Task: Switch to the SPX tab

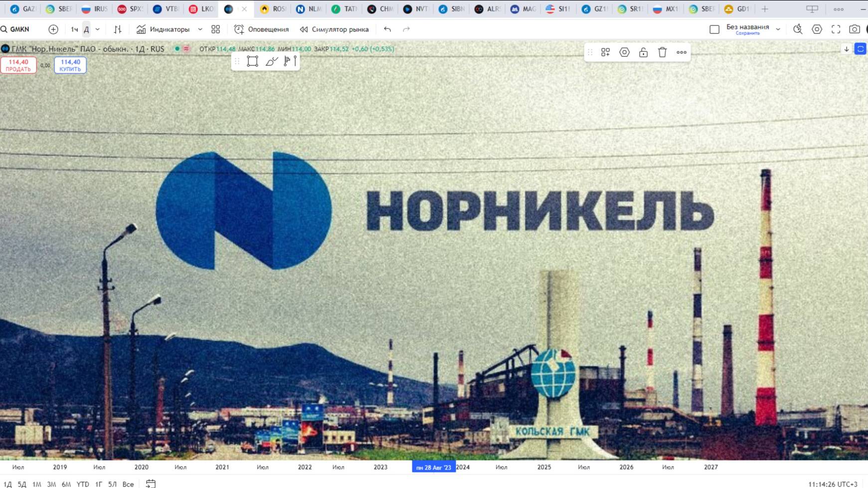Action: (x=130, y=9)
